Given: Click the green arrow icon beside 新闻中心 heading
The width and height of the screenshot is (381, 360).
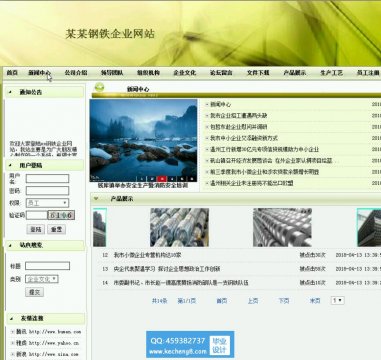Looking at the screenshot, I should coord(99,87).
